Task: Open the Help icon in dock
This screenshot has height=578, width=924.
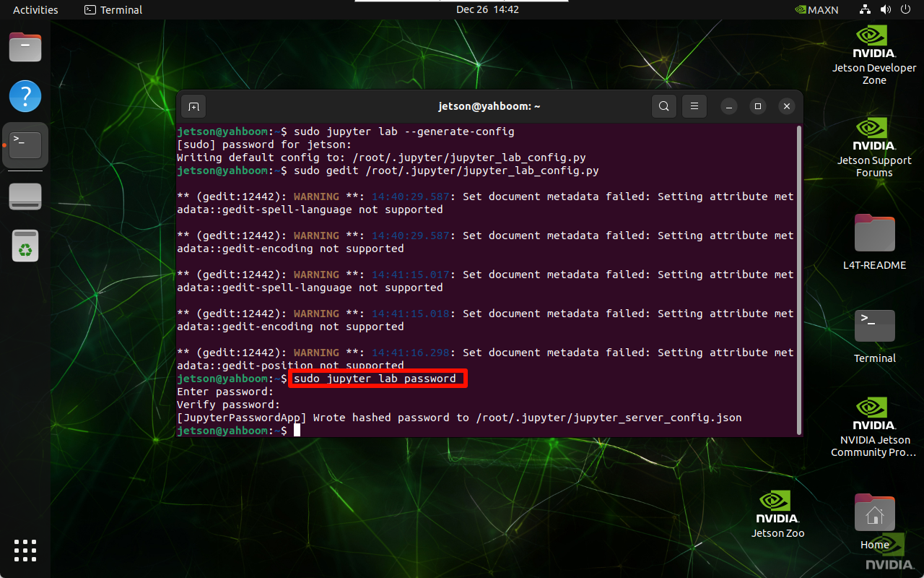Action: pyautogui.click(x=25, y=96)
